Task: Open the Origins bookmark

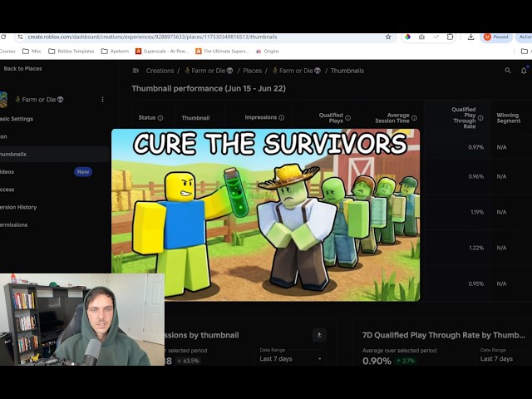Action: pyautogui.click(x=268, y=52)
